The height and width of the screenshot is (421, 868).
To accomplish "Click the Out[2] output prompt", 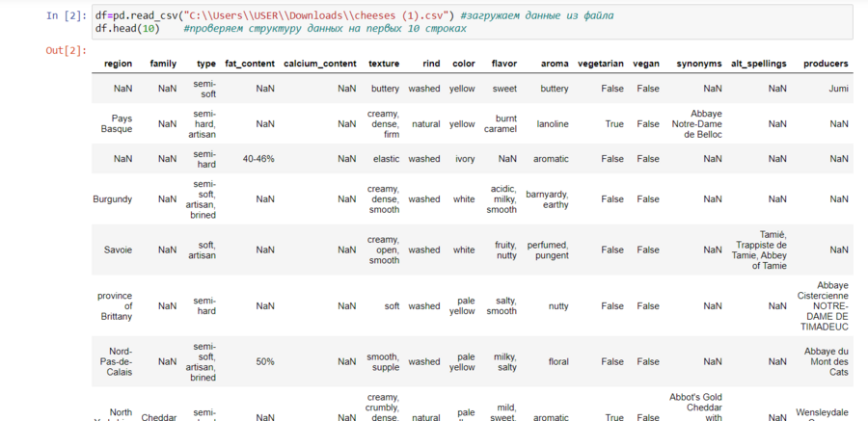I will point(66,50).
